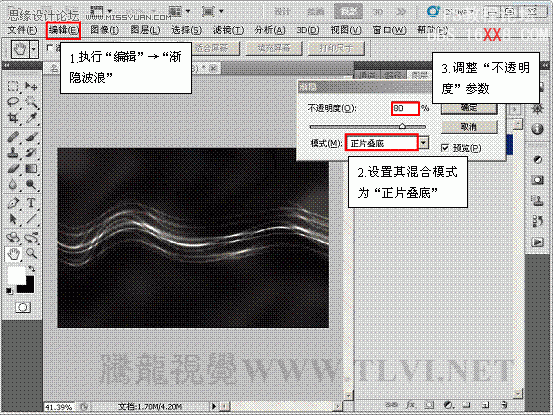The width and height of the screenshot is (553, 415).
Task: Select the Healing Brush tool
Action: point(13,137)
